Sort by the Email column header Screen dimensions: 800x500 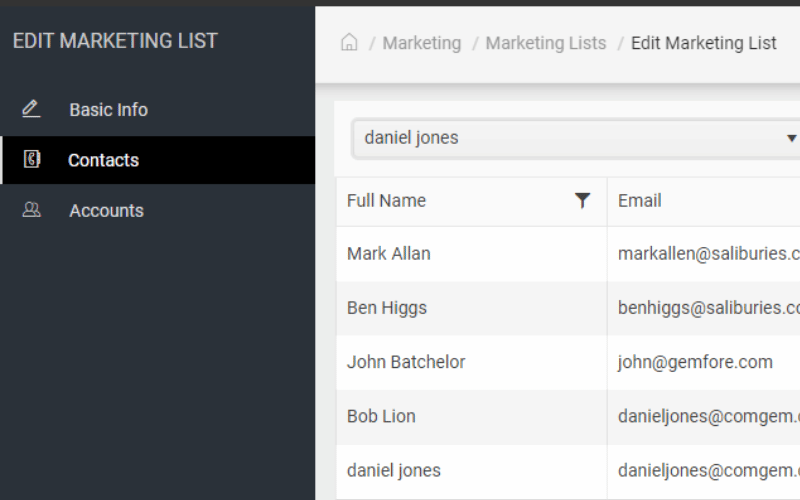pos(640,201)
